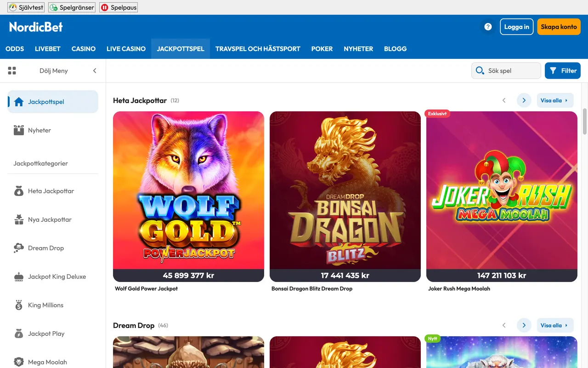Click the grid menu icon beside Dölj Meny
Viewport: 588px width, 368px height.
(12, 70)
